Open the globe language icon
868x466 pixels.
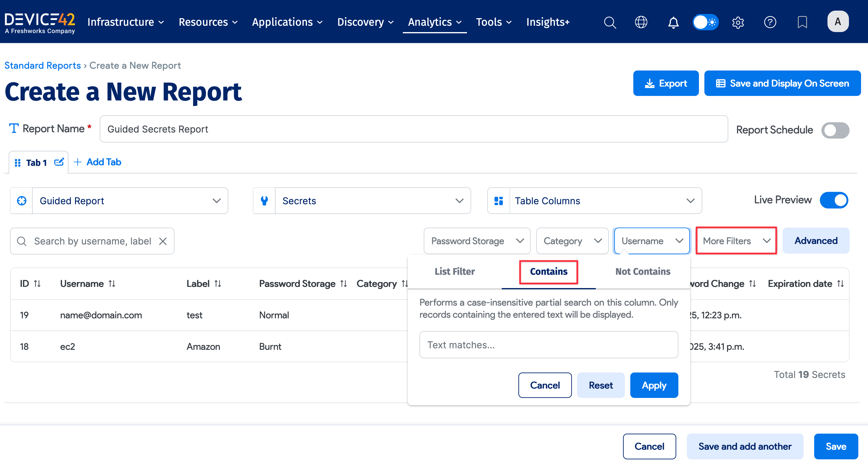click(x=641, y=22)
